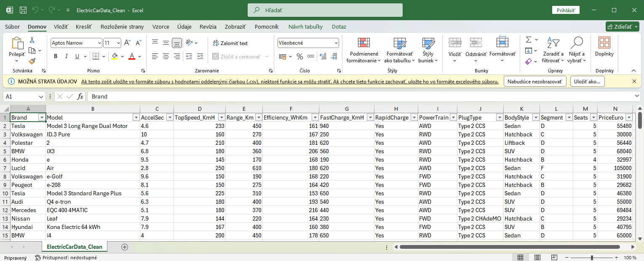Click the Format Painter brush icon

[32, 61]
